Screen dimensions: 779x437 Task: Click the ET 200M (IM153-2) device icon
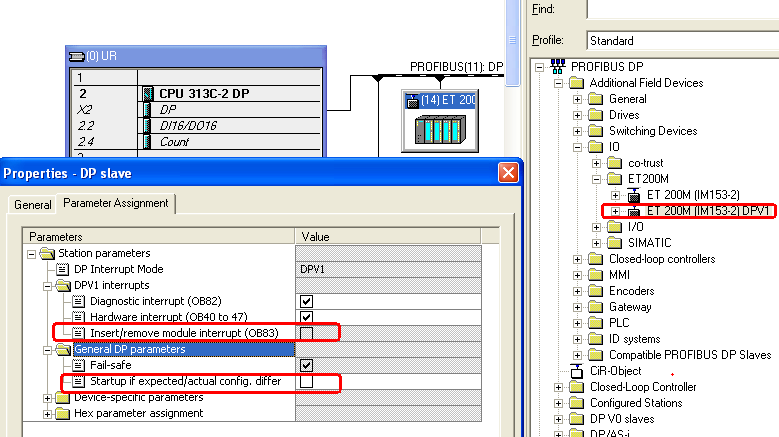click(633, 195)
